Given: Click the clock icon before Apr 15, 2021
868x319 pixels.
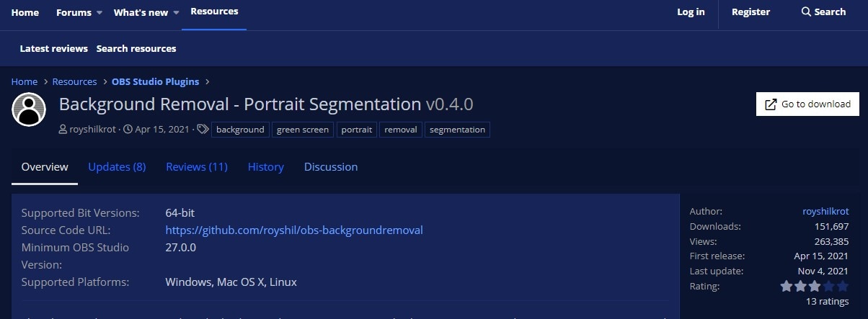Looking at the screenshot, I should click(x=128, y=130).
